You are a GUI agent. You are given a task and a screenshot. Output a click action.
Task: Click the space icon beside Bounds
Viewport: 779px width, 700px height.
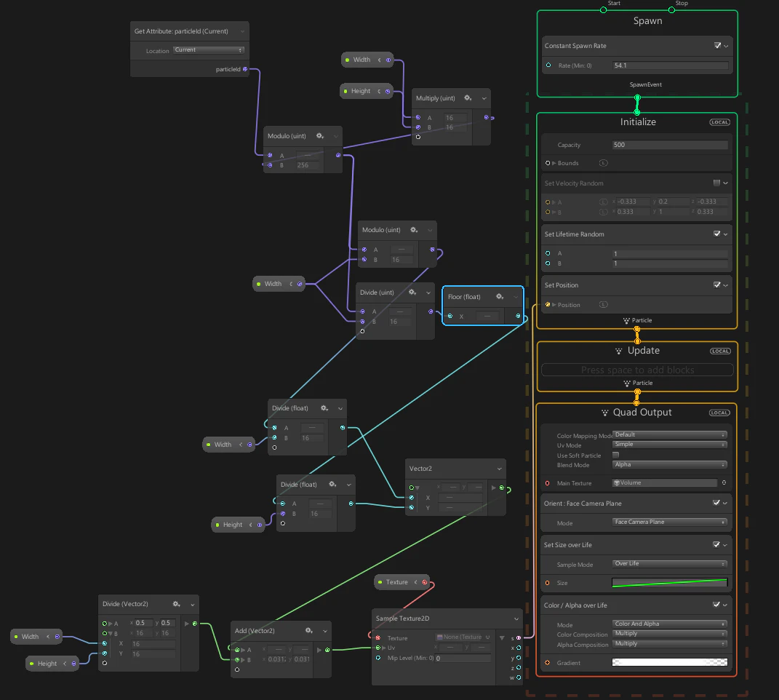[603, 163]
